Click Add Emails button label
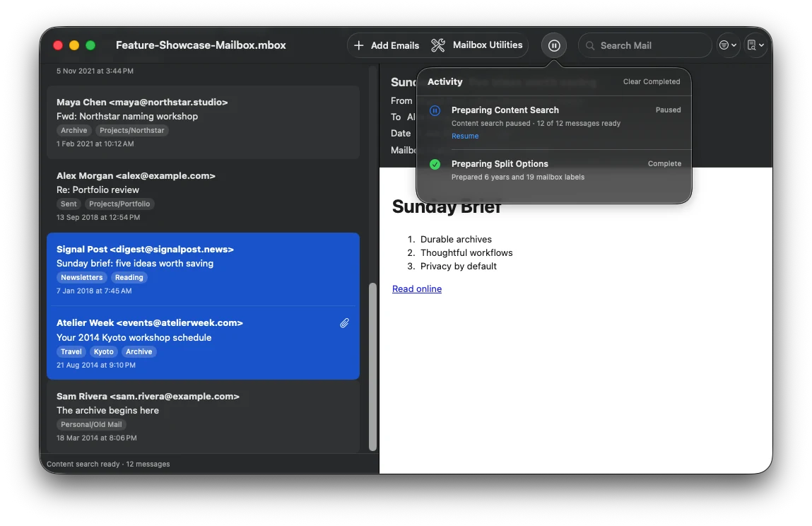 [394, 46]
